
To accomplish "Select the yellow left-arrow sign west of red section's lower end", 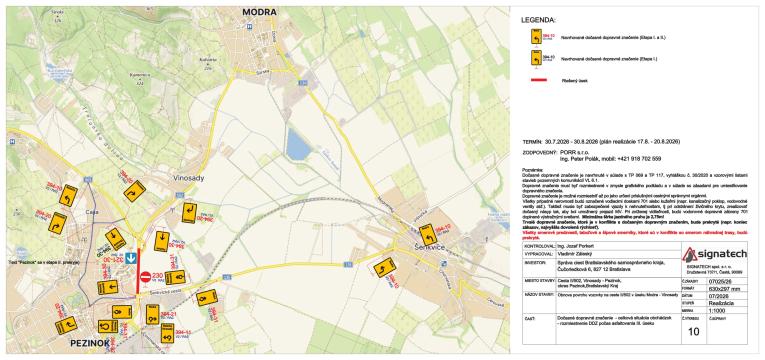I will [107, 287].
